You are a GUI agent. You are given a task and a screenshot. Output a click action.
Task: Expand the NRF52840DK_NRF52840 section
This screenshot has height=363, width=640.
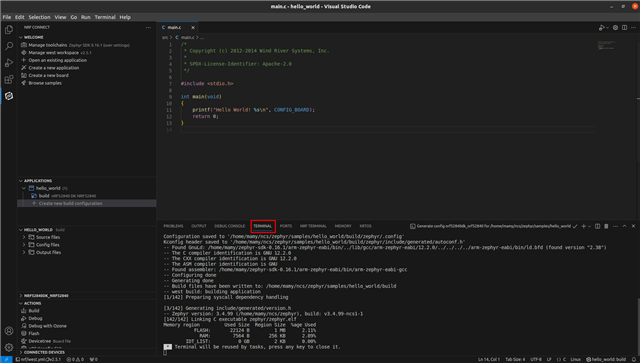coord(21,296)
